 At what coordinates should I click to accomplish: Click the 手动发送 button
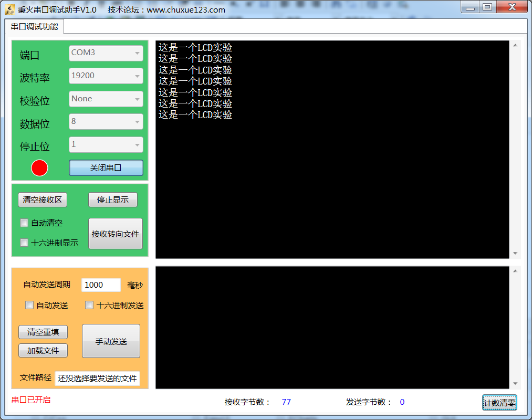point(111,341)
